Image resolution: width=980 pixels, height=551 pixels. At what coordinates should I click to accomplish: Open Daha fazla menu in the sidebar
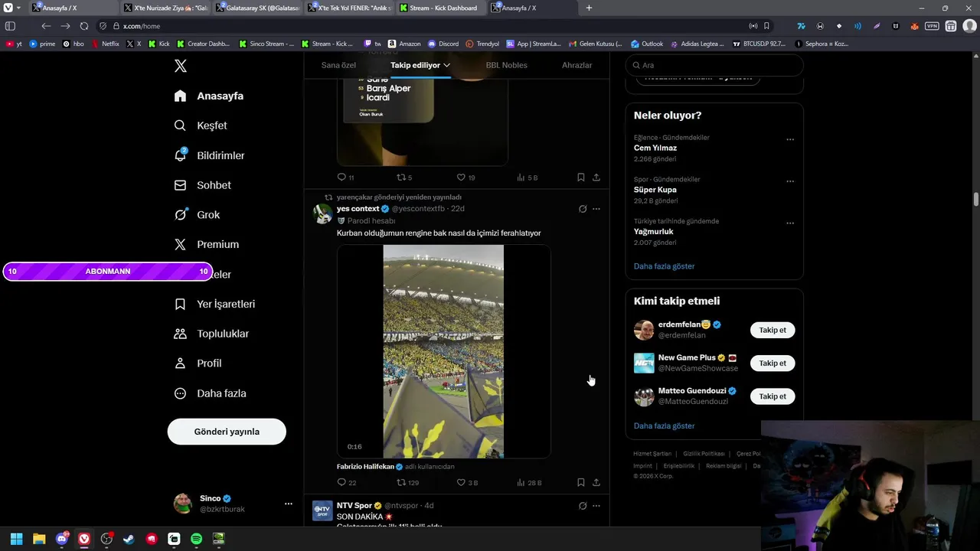(210, 393)
